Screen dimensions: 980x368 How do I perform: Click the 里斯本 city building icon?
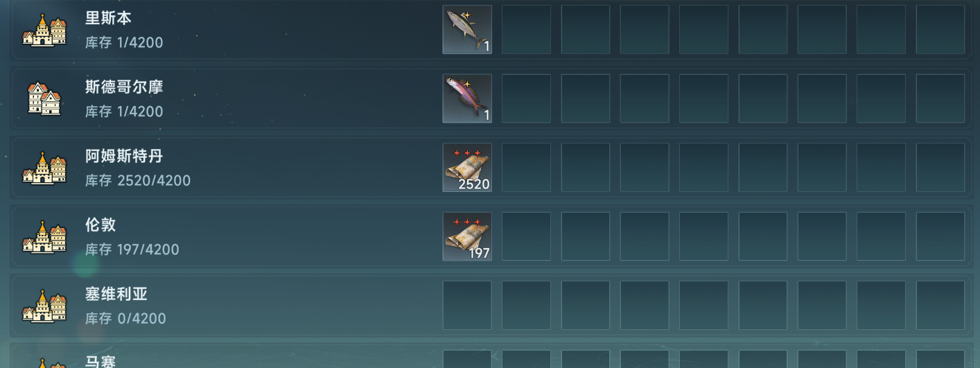pyautogui.click(x=44, y=30)
